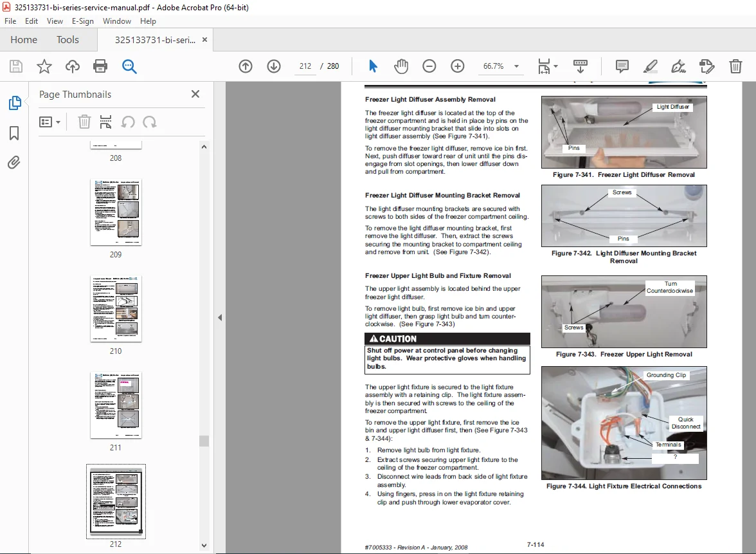
Task: Open the Find text magnifier tool
Action: 129,66
